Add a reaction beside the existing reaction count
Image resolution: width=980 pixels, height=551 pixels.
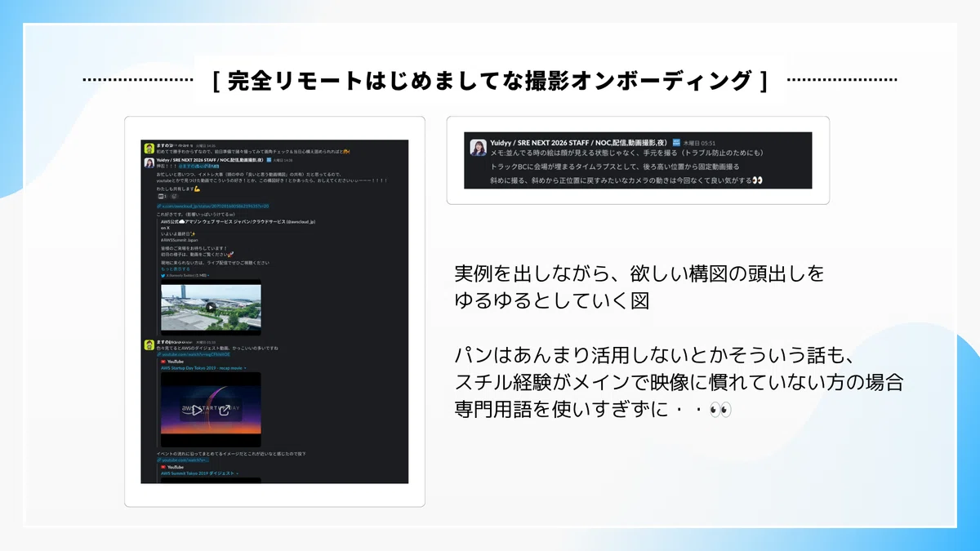(x=174, y=197)
